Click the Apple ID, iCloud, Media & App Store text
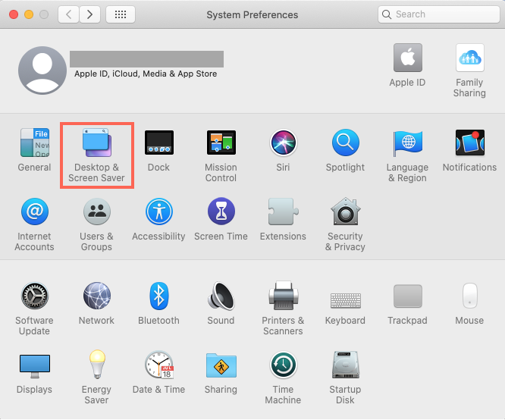This screenshot has height=420, width=505. click(x=146, y=74)
